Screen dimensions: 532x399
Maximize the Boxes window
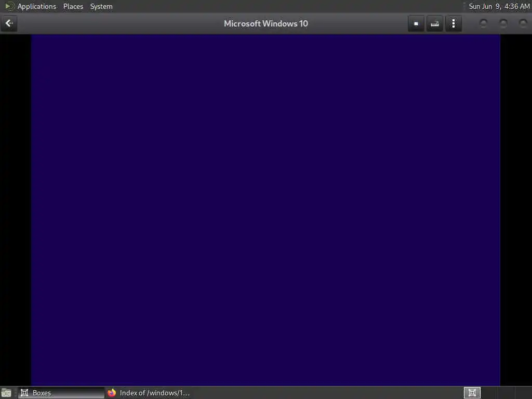pyautogui.click(x=503, y=23)
